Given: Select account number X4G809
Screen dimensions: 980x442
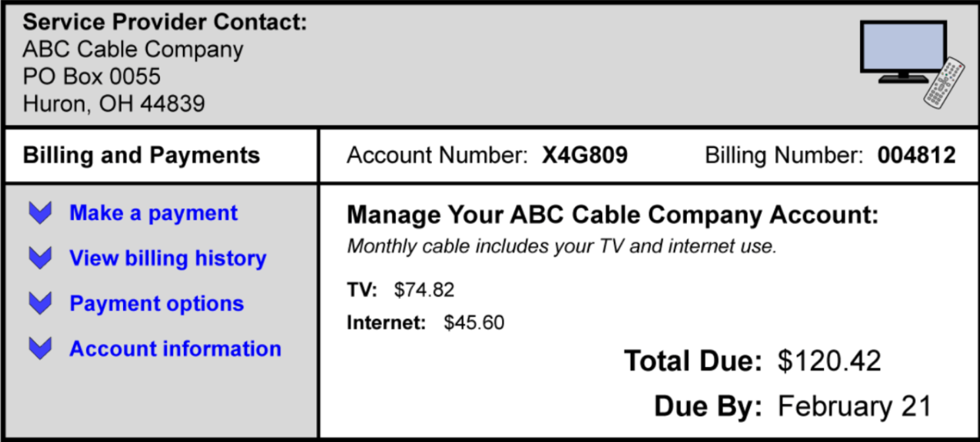Looking at the screenshot, I should click(x=585, y=155).
